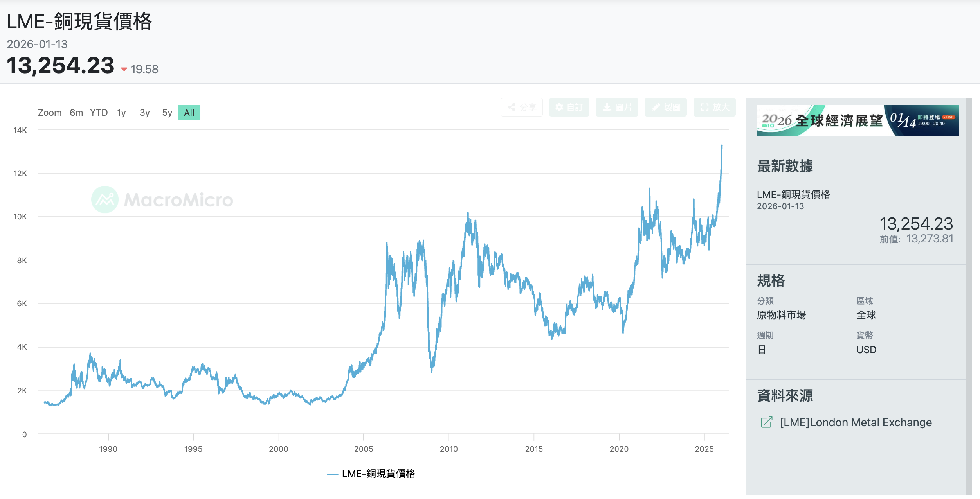Screen dimensions: 980x499
Task: Select the All zoom range button
Action: (x=189, y=113)
